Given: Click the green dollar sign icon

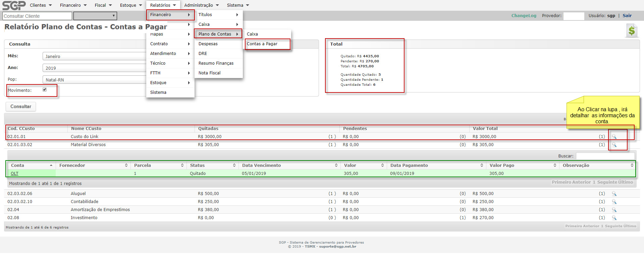Looking at the screenshot, I should pos(632,31).
